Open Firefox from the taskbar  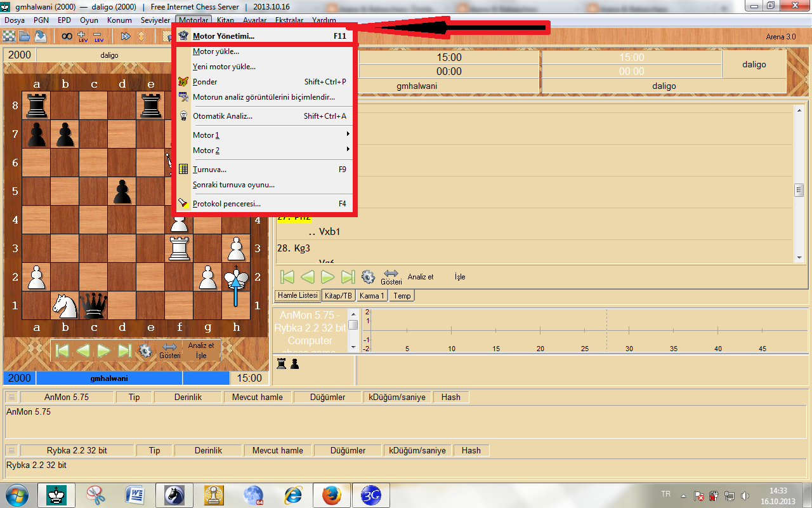pyautogui.click(x=331, y=495)
